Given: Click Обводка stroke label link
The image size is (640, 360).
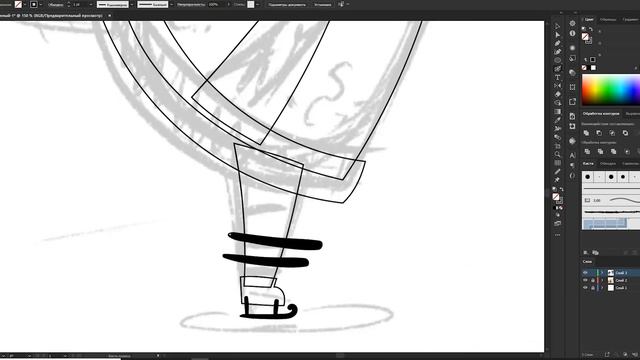Looking at the screenshot, I should pyautogui.click(x=56, y=4).
